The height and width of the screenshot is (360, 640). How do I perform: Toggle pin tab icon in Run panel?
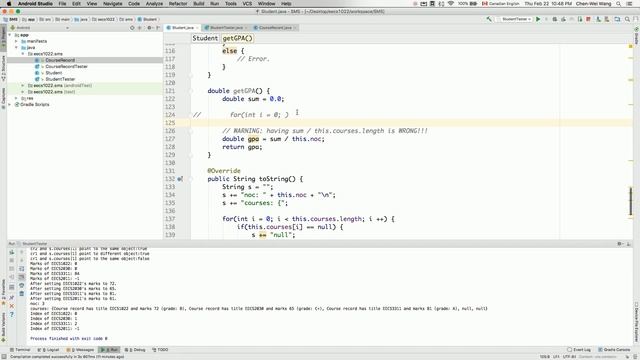[x=12, y=298]
